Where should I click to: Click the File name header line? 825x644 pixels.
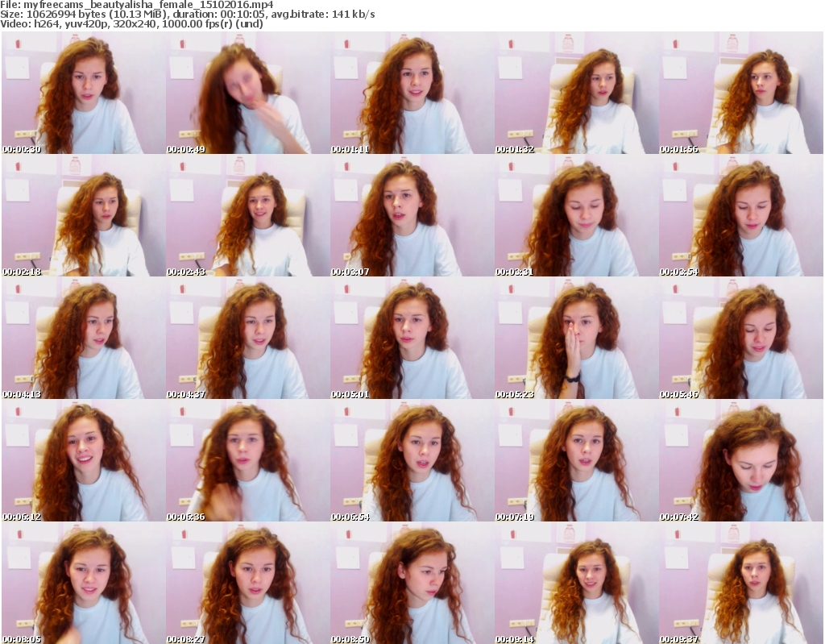(x=137, y=5)
